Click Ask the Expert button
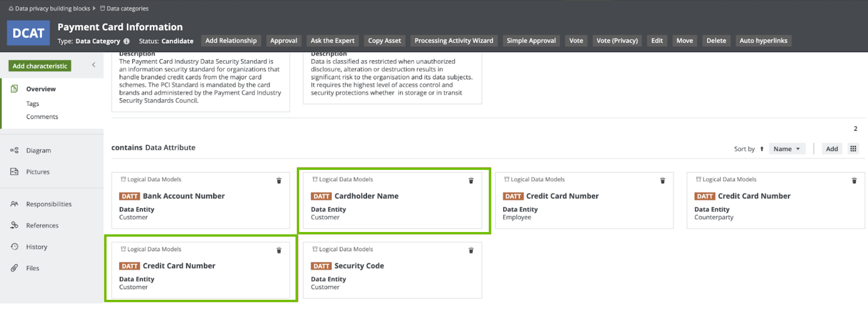Screen dimensions: 868x312 point(332,41)
